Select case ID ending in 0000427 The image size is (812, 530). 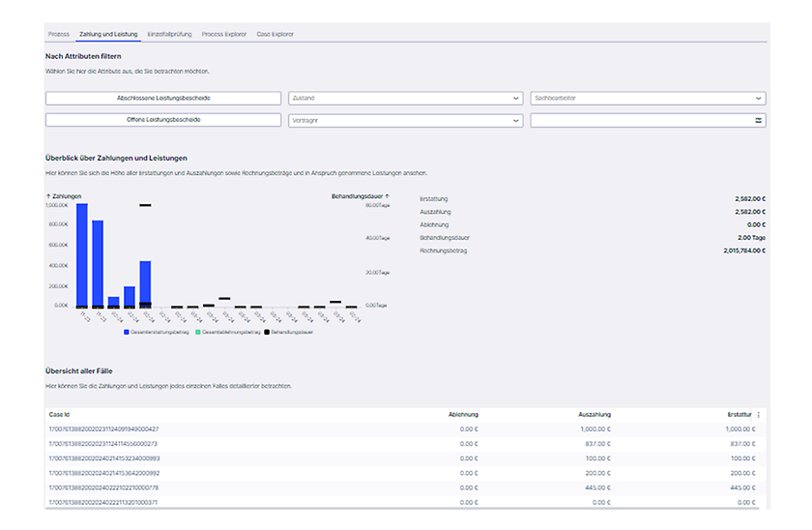[103, 429]
